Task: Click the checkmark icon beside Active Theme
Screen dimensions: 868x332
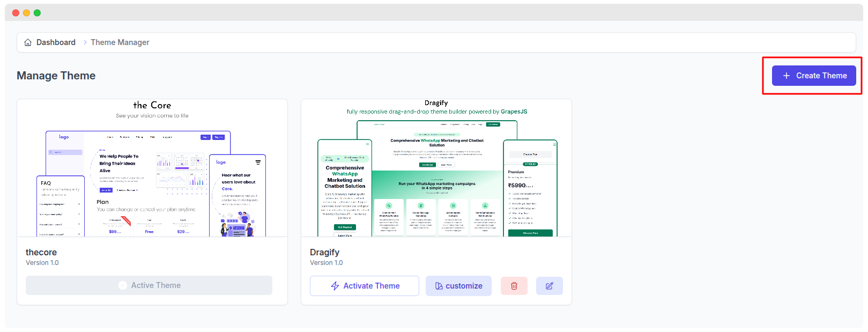Action: coord(123,285)
